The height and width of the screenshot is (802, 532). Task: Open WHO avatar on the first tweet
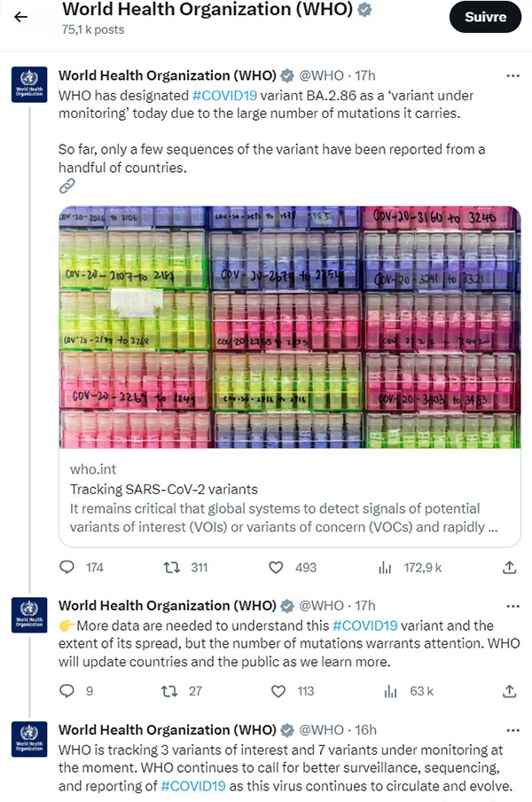coord(29,84)
